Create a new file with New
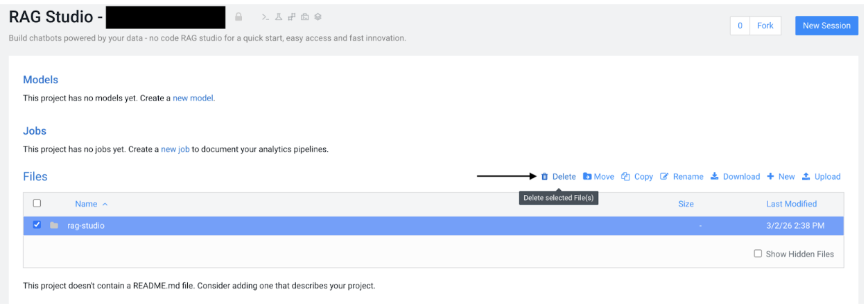 pos(781,177)
